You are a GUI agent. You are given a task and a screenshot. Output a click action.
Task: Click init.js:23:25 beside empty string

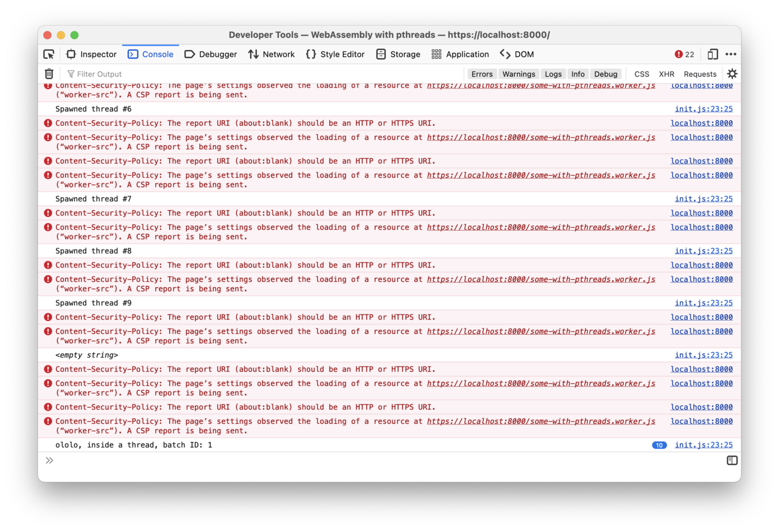tap(703, 355)
